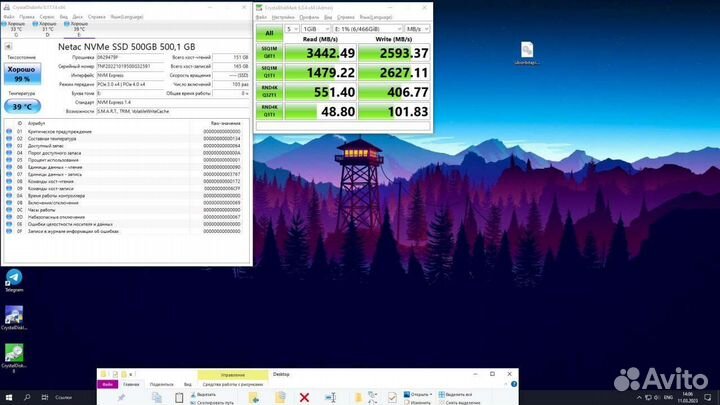The image size is (720, 405).
Task: Open the Настройки menu in CrystalDiskMark
Action: tap(283, 17)
